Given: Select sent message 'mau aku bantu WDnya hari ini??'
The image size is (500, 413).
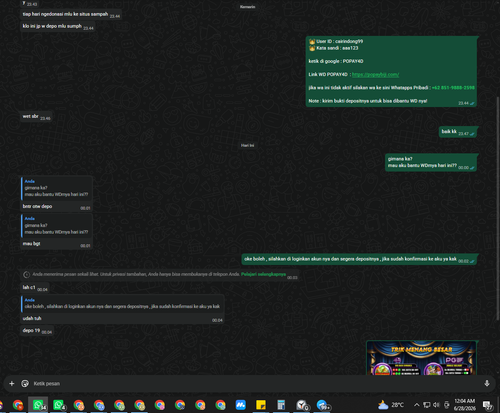Looking at the screenshot, I should pyautogui.click(x=422, y=165).
